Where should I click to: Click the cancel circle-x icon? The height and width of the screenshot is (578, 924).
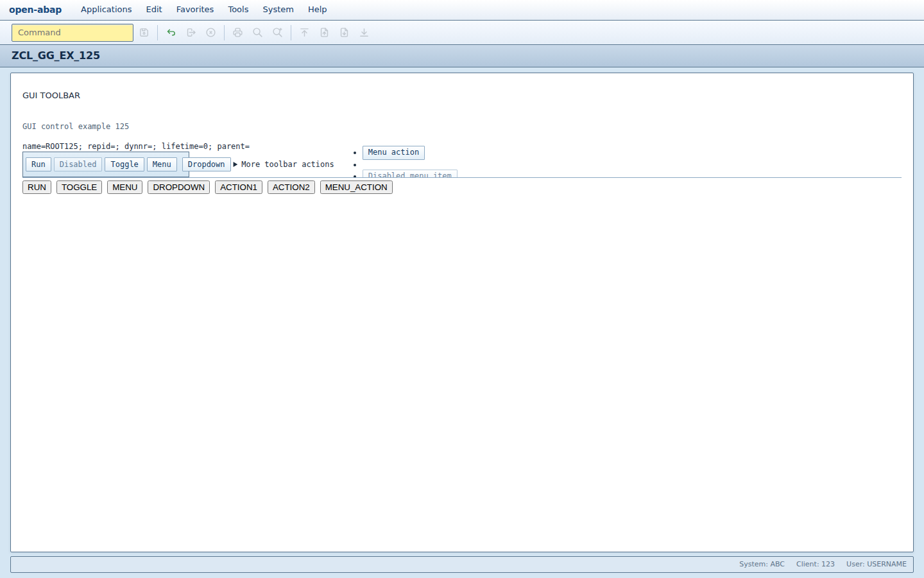210,33
